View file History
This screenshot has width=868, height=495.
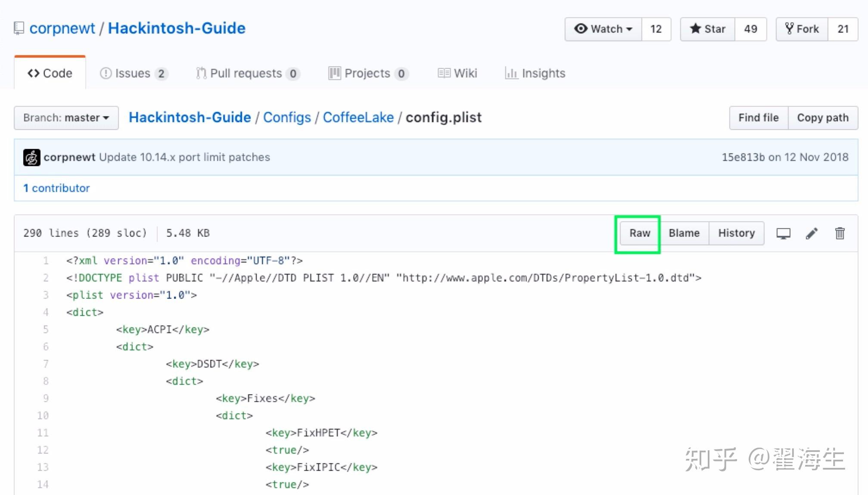(736, 233)
